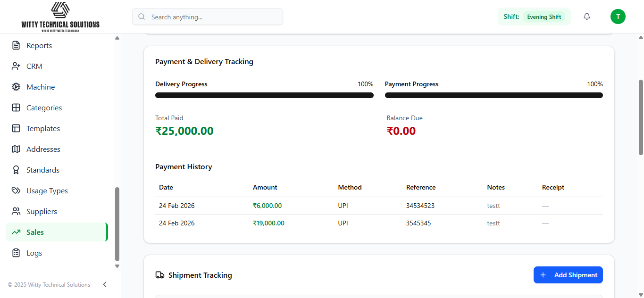Open the user avatar profile menu
Image resolution: width=644 pixels, height=298 pixels.
[618, 17]
